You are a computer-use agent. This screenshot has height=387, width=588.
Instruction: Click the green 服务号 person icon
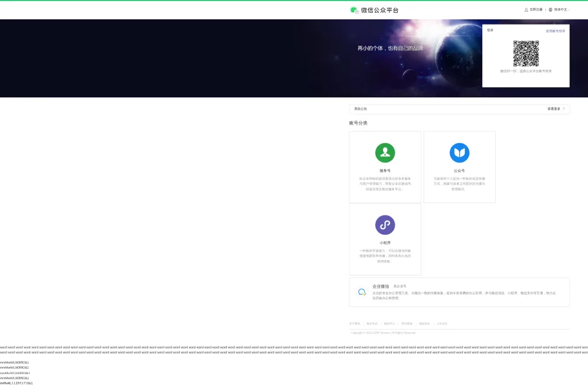385,153
